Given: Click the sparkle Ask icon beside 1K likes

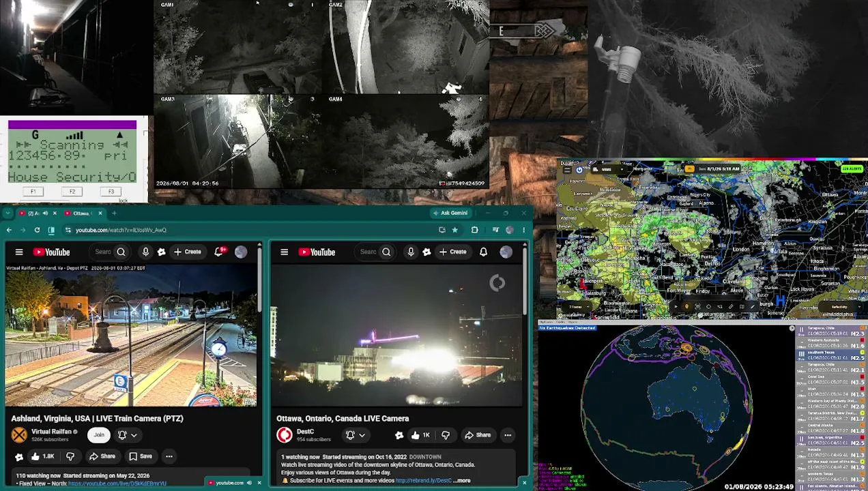Looking at the screenshot, I should click(399, 435).
